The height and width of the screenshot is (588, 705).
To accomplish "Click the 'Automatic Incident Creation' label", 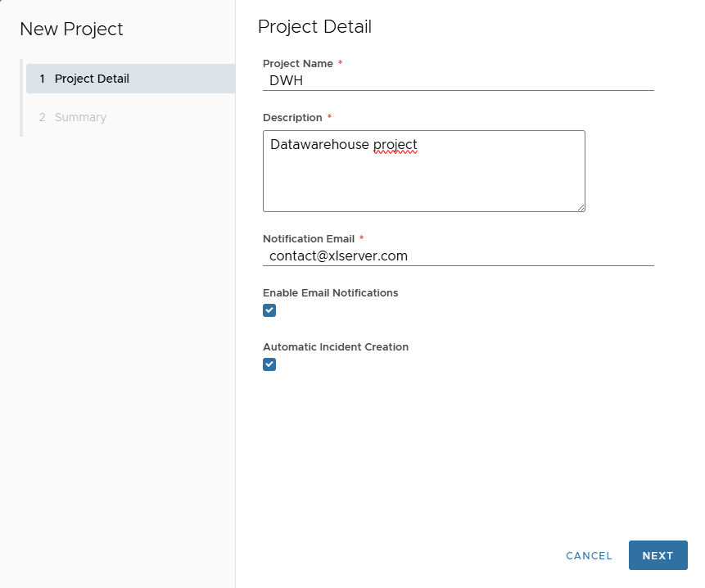I will [x=336, y=346].
